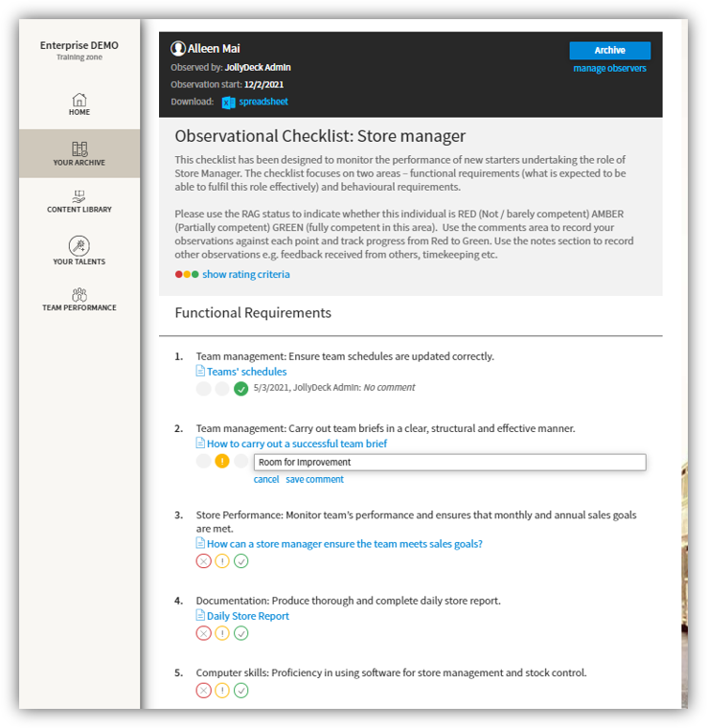Click the Archive button
Viewport: 707px width, 728px height.
pyautogui.click(x=609, y=50)
